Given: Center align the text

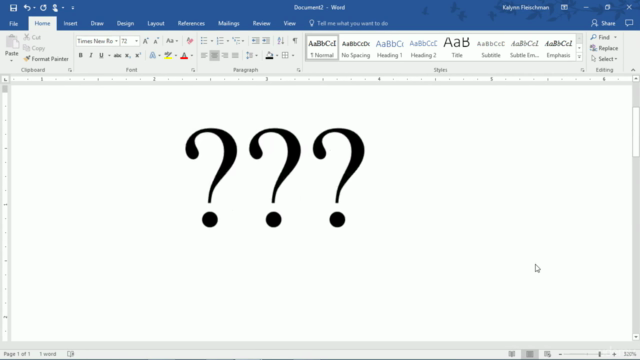Looking at the screenshot, I should (214, 56).
